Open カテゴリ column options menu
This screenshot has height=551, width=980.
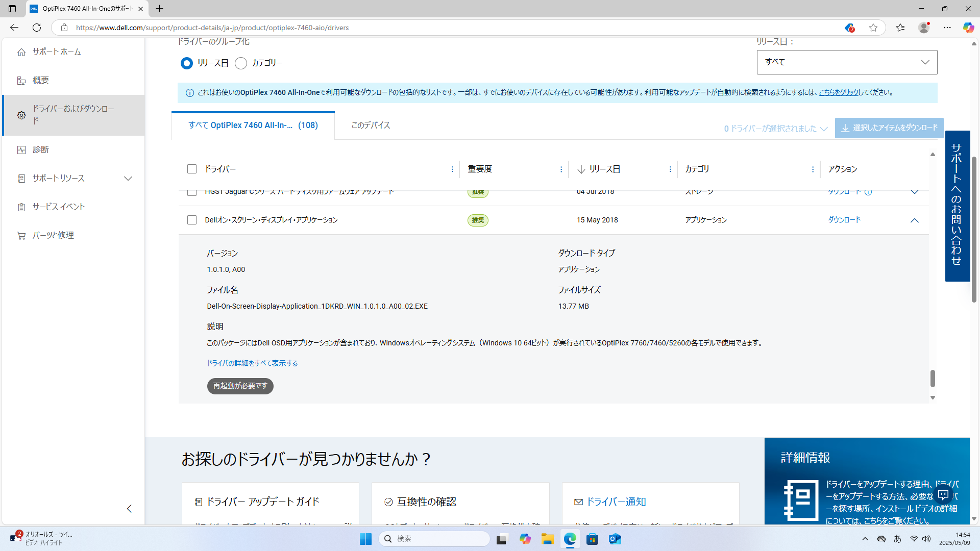click(813, 169)
